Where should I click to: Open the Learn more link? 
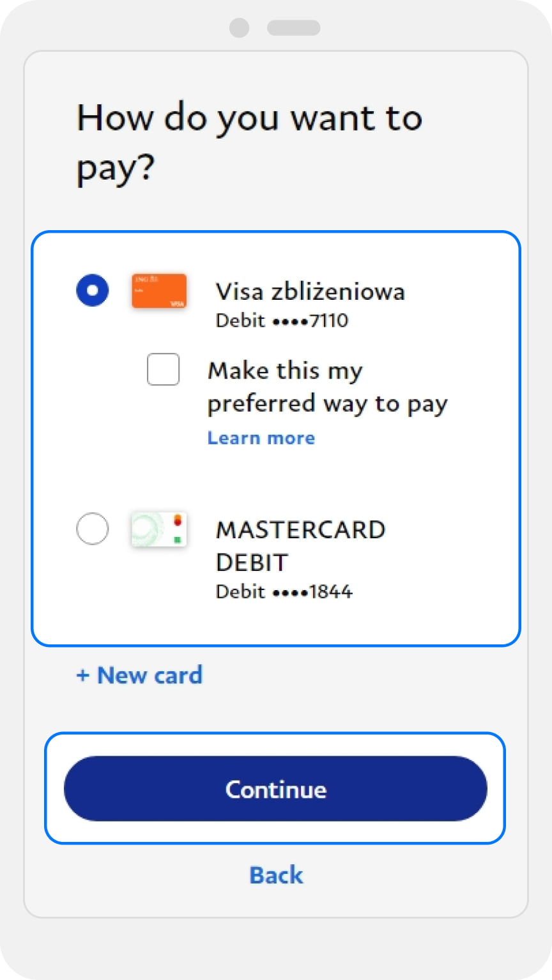coord(261,438)
